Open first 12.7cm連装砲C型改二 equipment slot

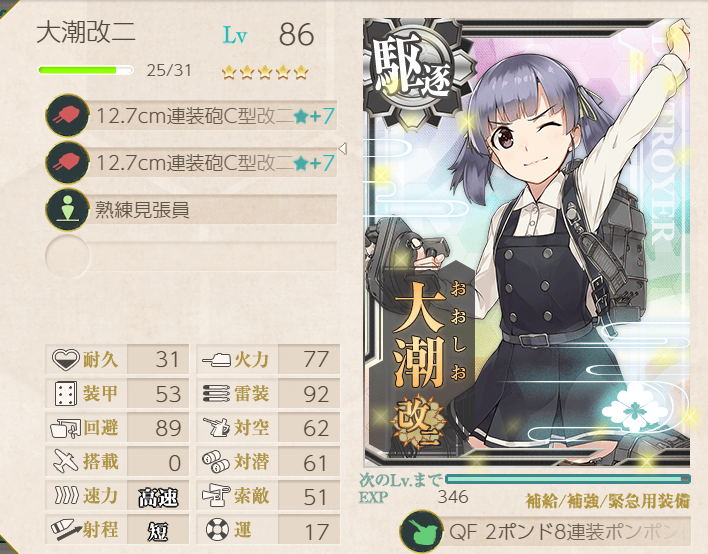coord(191,116)
